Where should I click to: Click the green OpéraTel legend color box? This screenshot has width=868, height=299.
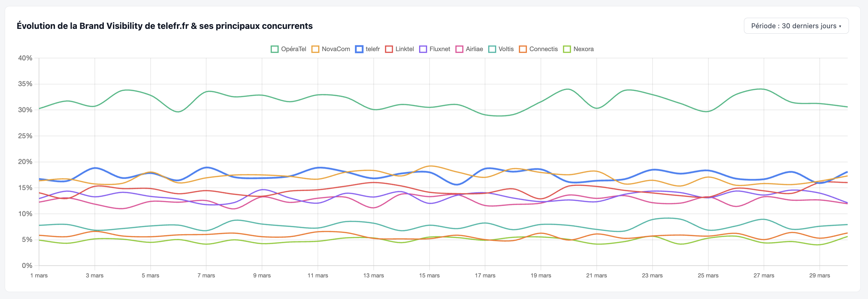(275, 49)
